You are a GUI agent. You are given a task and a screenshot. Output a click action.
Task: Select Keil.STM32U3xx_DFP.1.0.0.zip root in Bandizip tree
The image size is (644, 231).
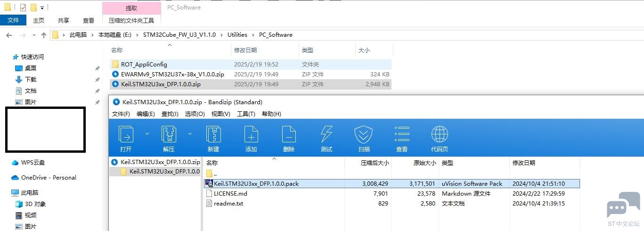click(x=155, y=162)
